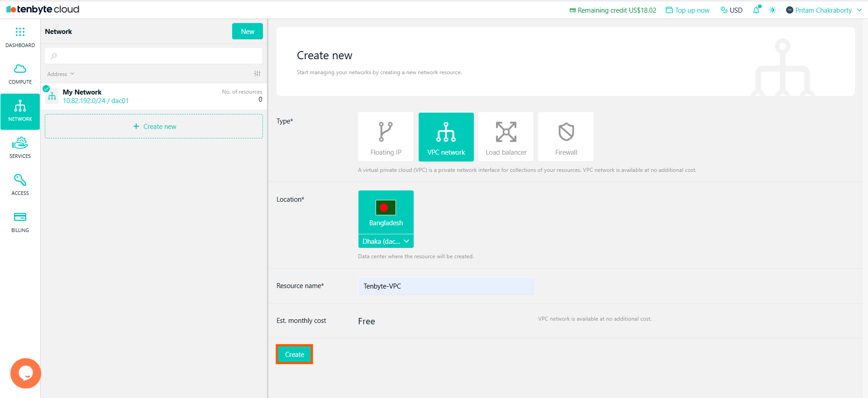Choose the Firewall type
This screenshot has width=868, height=398.
coord(566,137)
